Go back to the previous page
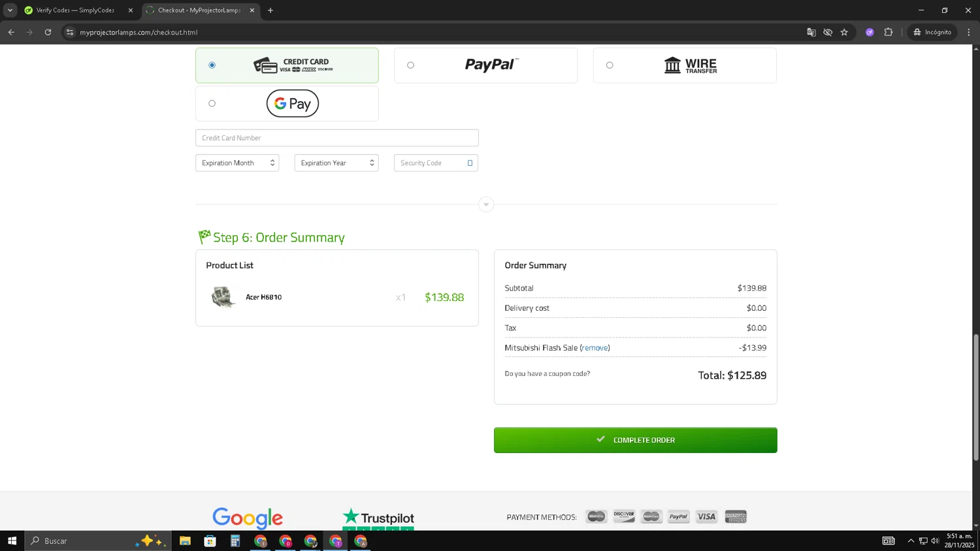 tap(11, 32)
